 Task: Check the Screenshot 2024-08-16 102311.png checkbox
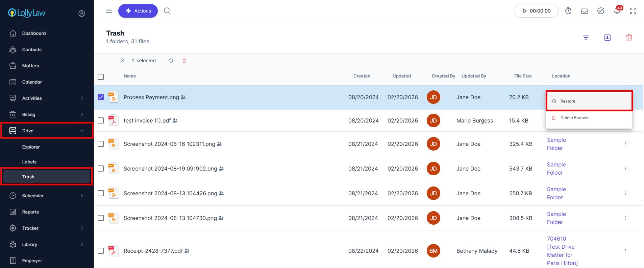(x=101, y=144)
